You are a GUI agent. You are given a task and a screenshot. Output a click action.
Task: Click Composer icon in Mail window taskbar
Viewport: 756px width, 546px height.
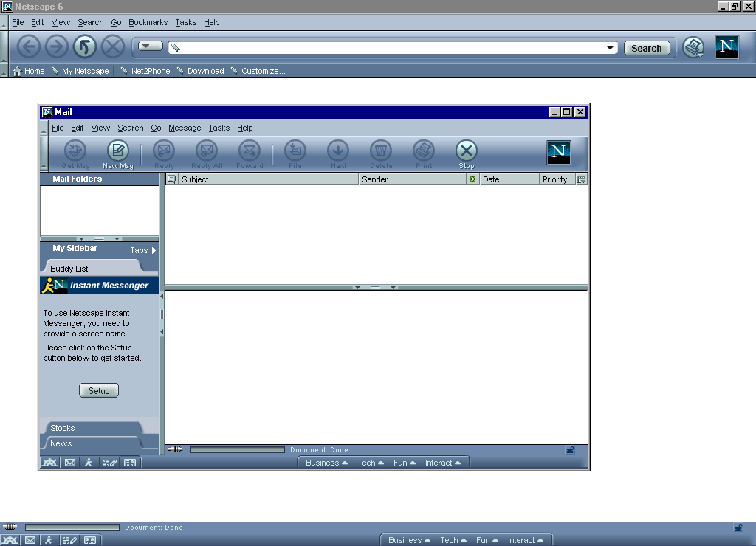pos(109,463)
